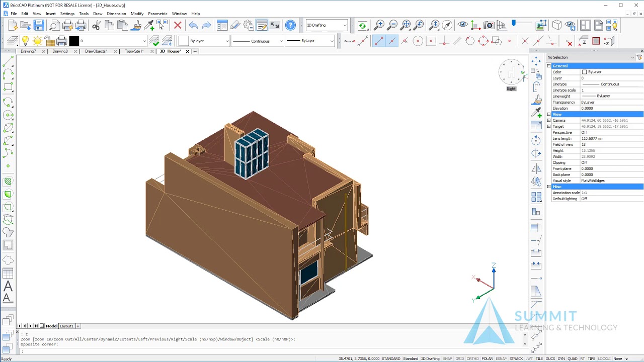
Task: Toggle SNAP in status bar
Action: (x=447, y=358)
